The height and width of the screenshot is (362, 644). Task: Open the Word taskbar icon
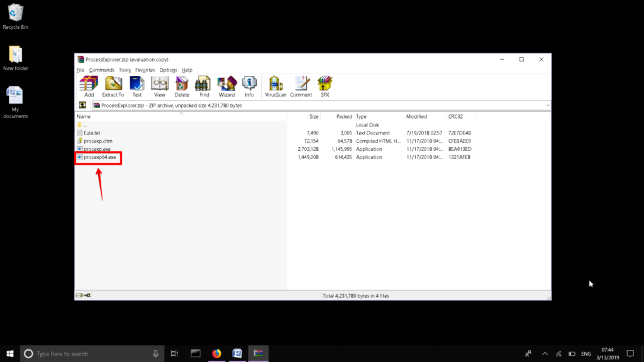point(237,353)
